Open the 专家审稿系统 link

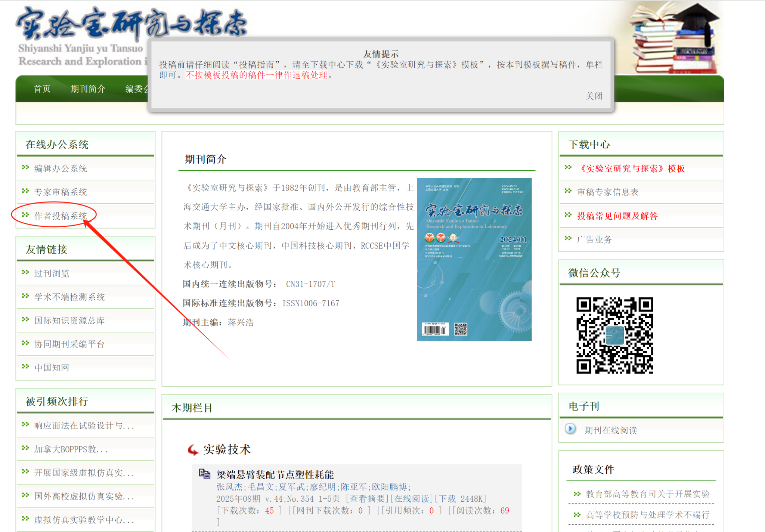point(61,192)
